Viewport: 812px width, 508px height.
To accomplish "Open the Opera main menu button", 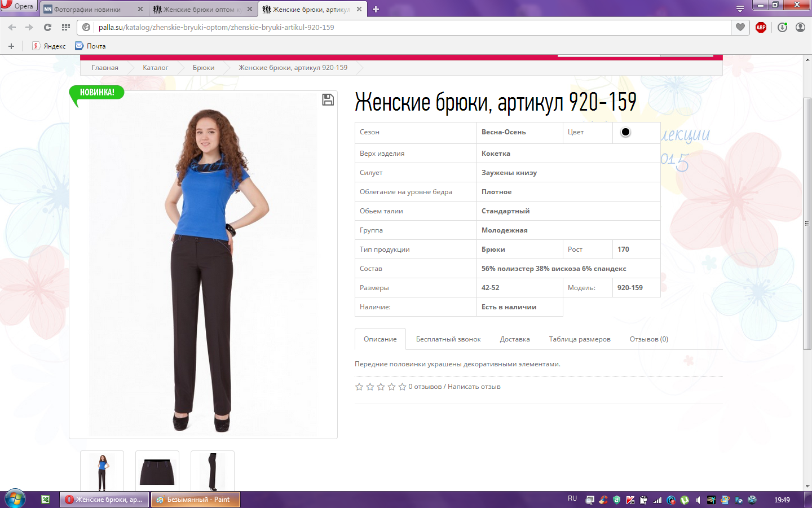I will 19,6.
